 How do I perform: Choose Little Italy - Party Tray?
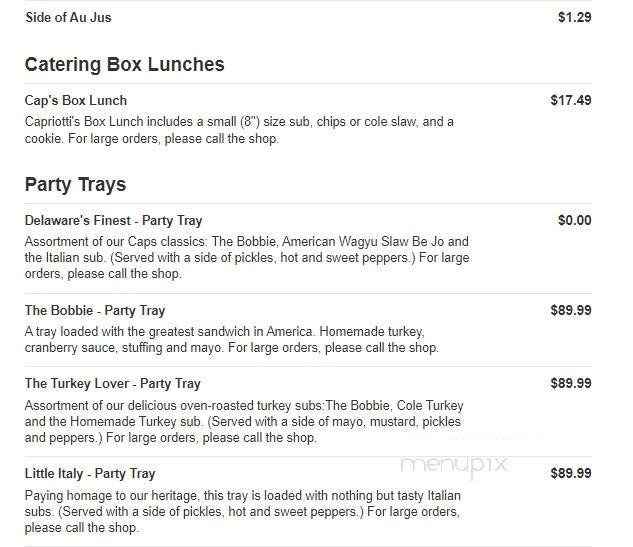click(x=90, y=473)
